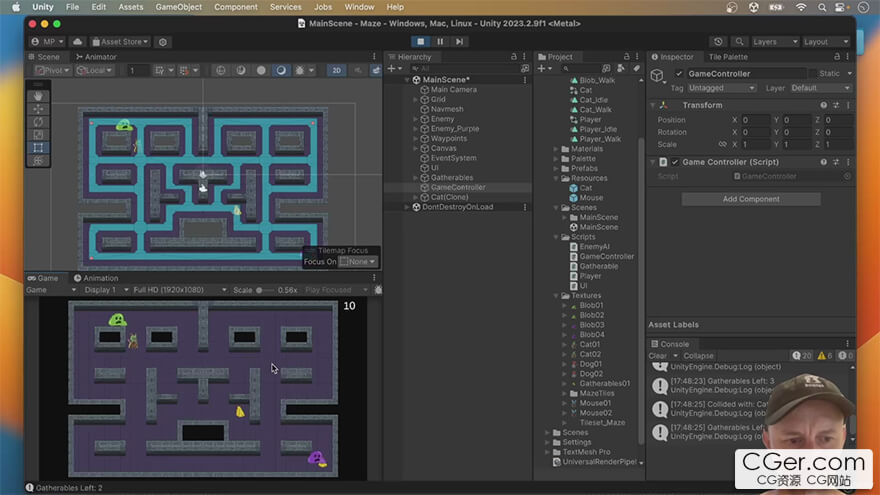Select the Move tool in scene toolbar
The width and height of the screenshot is (880, 495).
tap(38, 109)
